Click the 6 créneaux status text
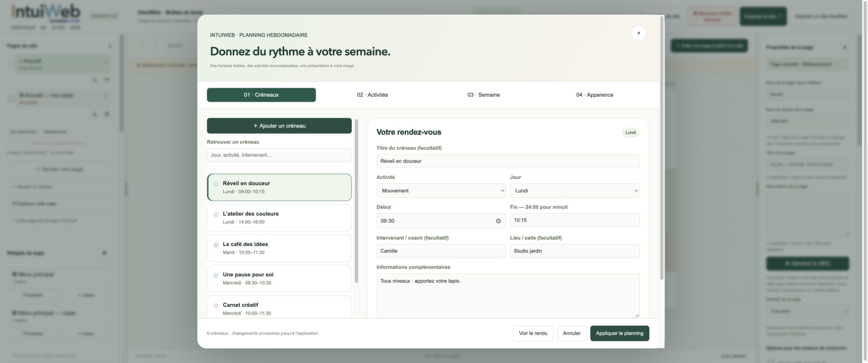 coord(263,334)
